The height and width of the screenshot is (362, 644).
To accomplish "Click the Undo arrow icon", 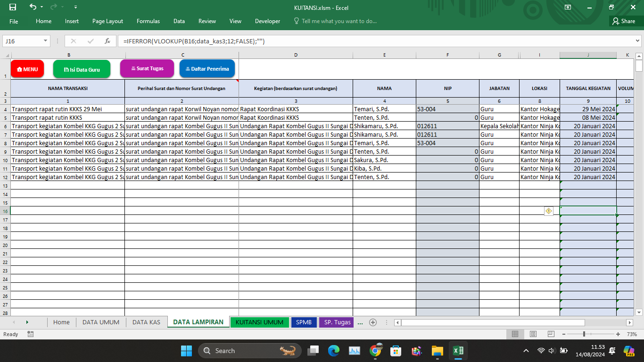I will pos(33,7).
